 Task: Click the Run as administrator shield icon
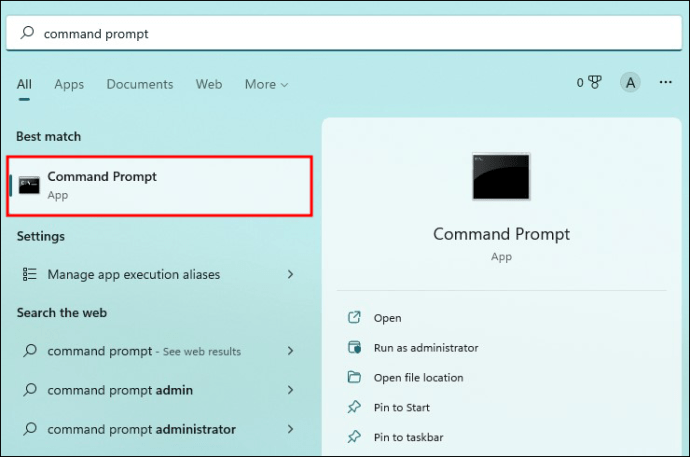click(x=354, y=347)
